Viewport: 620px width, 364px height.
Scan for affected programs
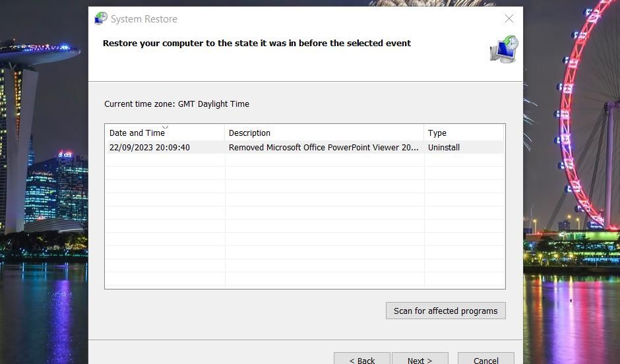point(445,311)
